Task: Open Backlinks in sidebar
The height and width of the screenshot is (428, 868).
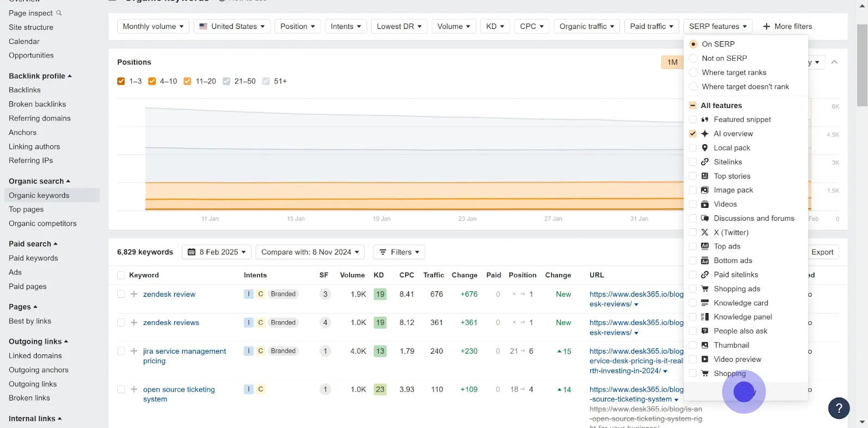Action: [24, 90]
